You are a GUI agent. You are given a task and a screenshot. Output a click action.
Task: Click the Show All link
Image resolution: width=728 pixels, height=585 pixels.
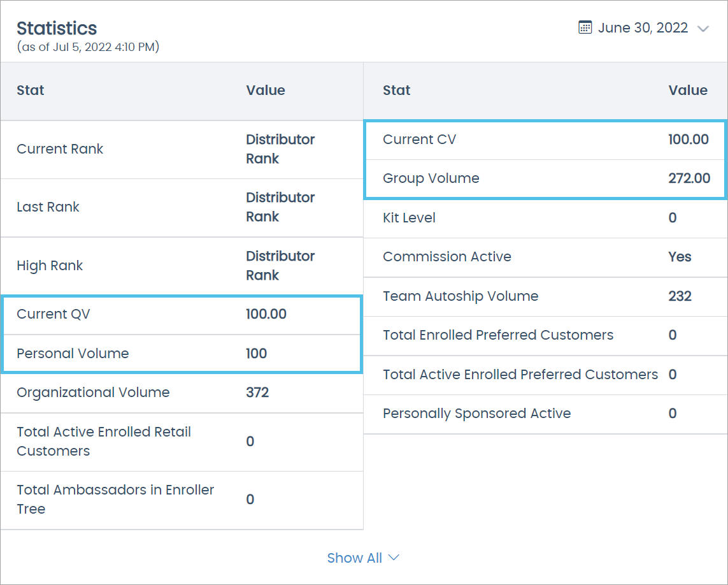[x=354, y=558]
